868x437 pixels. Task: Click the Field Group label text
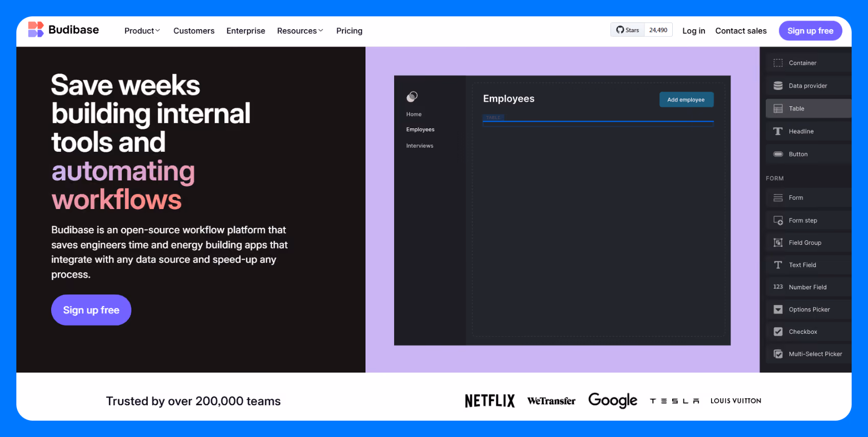tap(805, 243)
